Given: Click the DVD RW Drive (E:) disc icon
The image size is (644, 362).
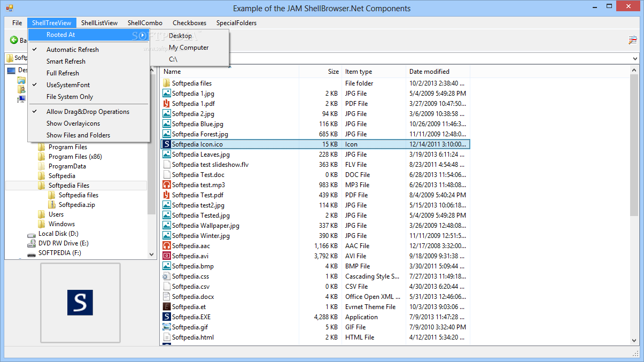Looking at the screenshot, I should 32,243.
